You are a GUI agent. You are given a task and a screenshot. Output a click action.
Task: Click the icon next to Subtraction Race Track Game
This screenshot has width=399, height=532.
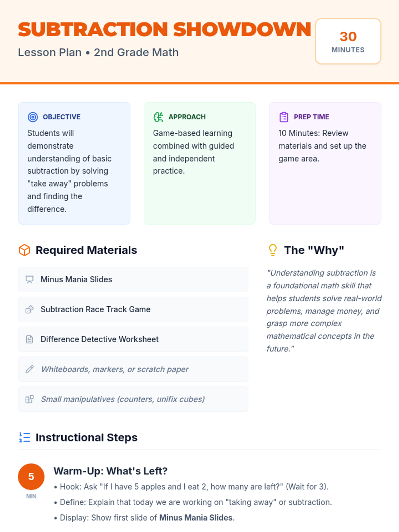(x=30, y=309)
